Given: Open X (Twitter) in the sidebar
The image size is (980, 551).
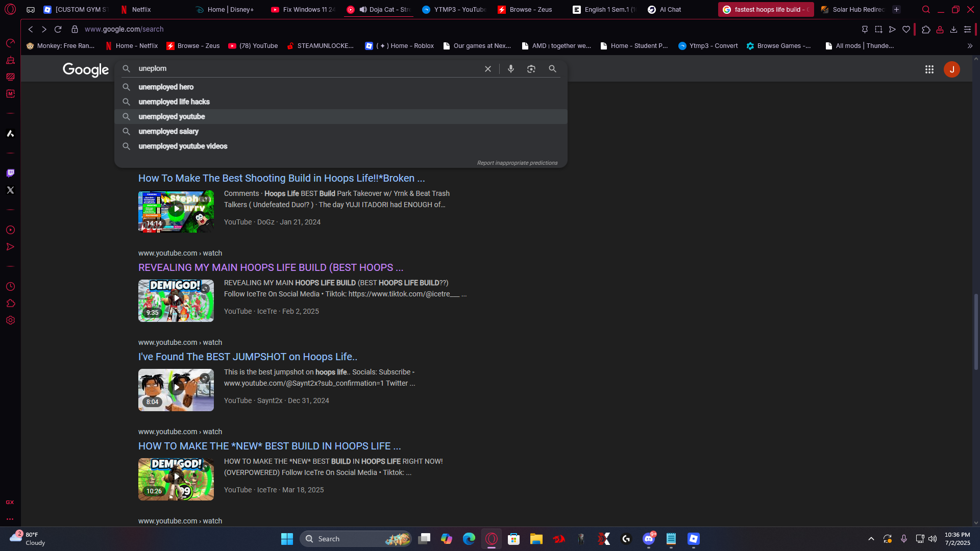Looking at the screenshot, I should [x=10, y=190].
